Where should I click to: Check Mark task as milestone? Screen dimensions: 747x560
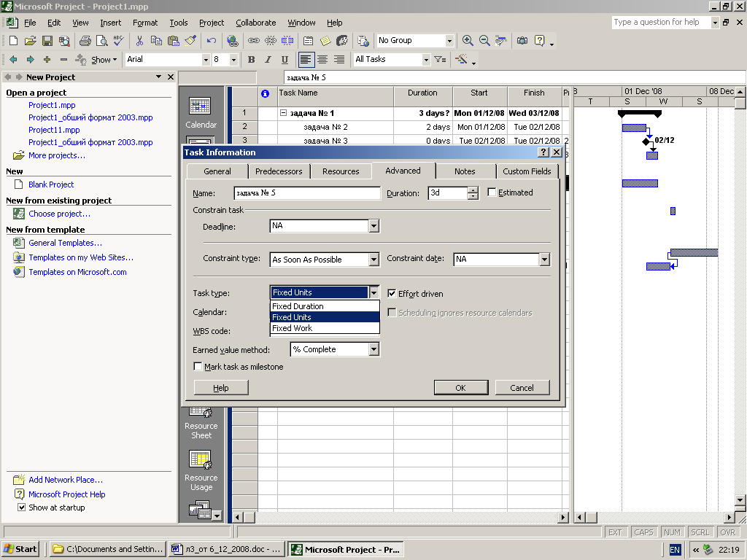pyautogui.click(x=198, y=366)
